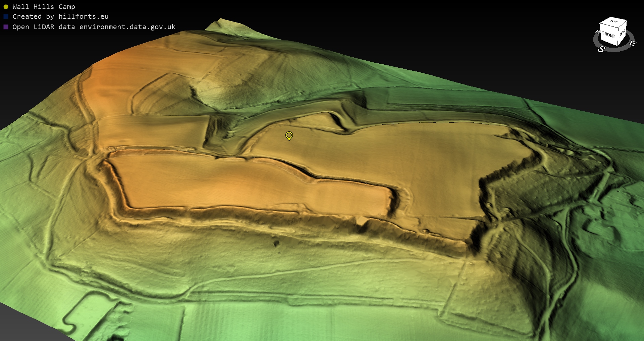Viewport: 644px width, 341px height.
Task: Click the Wall Hills Camp legend label
Action: click(x=44, y=7)
